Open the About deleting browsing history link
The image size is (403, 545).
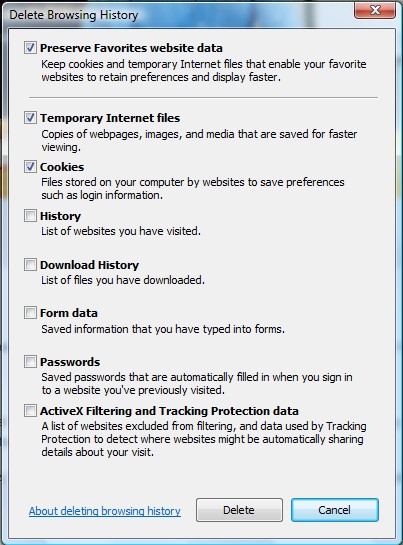[105, 511]
